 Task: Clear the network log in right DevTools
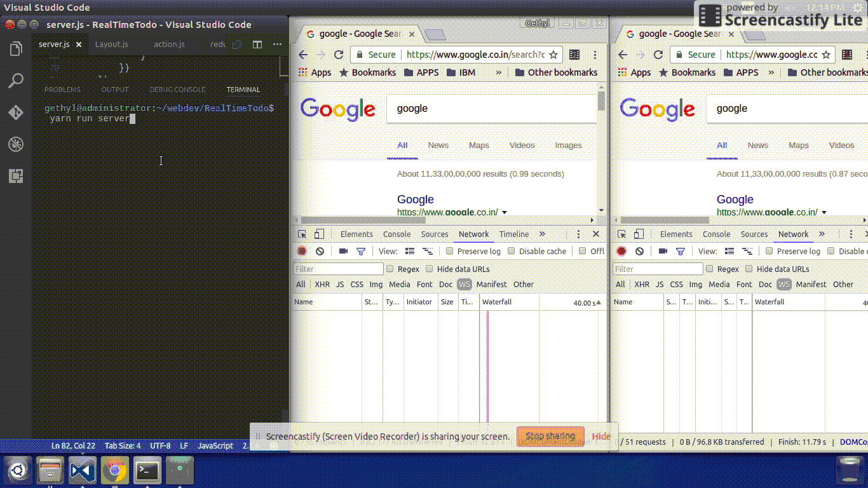(640, 252)
